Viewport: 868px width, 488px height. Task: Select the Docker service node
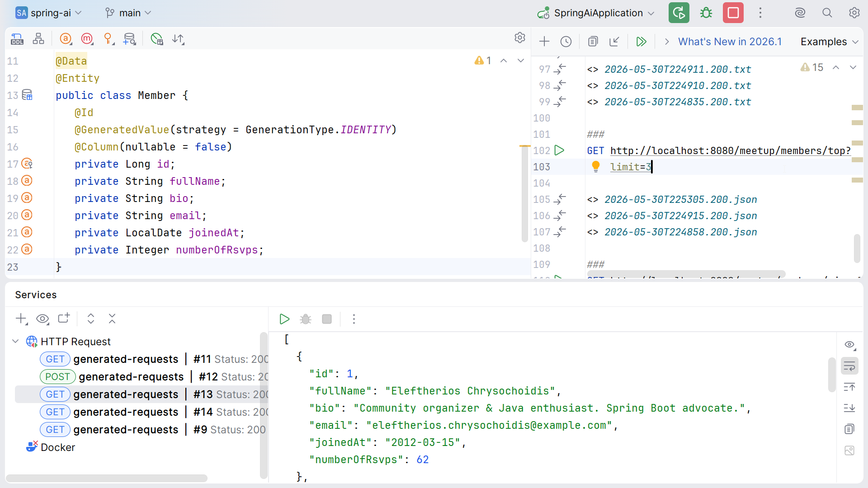(x=51, y=447)
